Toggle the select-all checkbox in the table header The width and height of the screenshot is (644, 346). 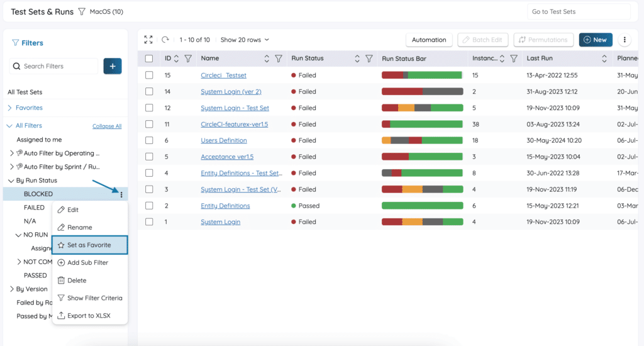149,59
